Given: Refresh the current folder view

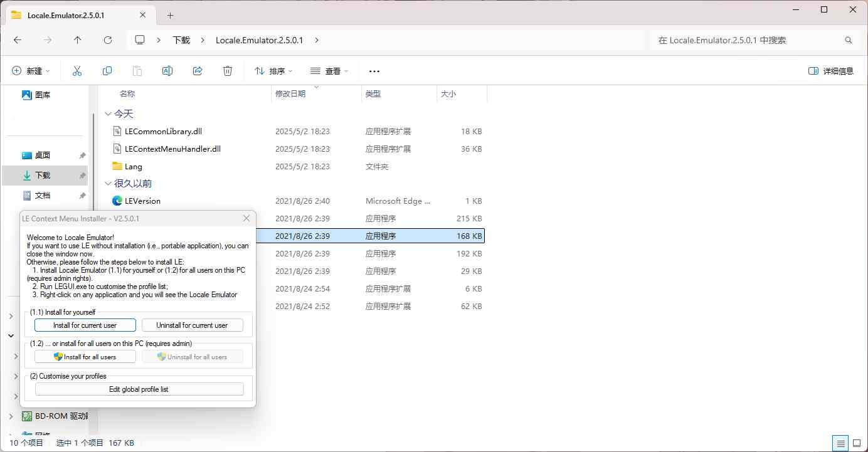Looking at the screenshot, I should click(x=108, y=39).
